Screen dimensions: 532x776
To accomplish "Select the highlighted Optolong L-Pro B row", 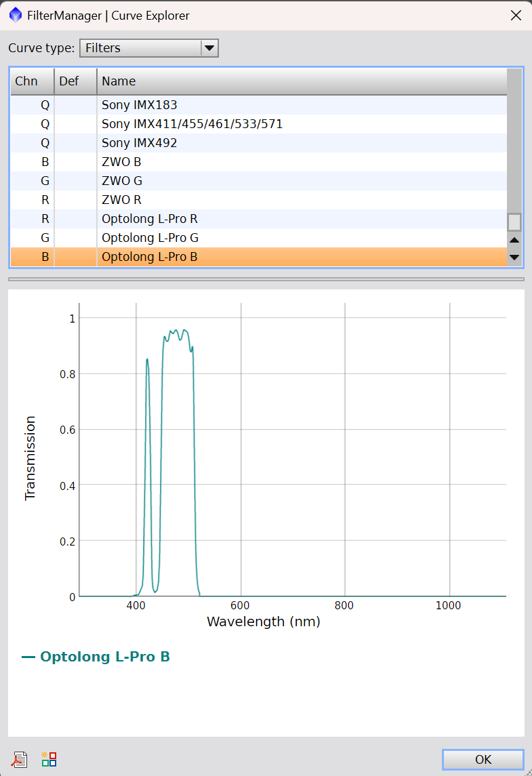I will [259, 257].
